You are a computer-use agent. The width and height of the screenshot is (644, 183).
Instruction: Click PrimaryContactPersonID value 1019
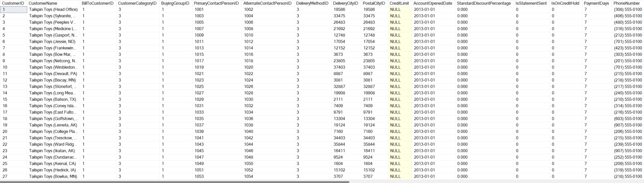pyautogui.click(x=217, y=67)
